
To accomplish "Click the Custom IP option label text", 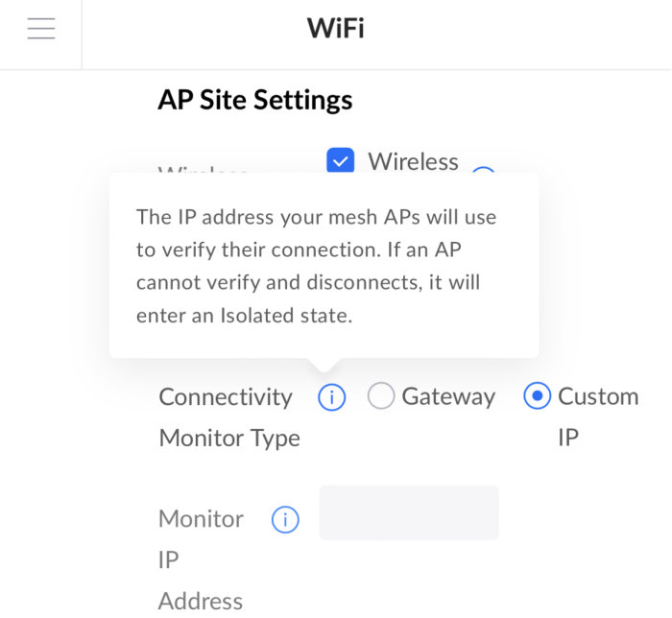I will pyautogui.click(x=597, y=397).
